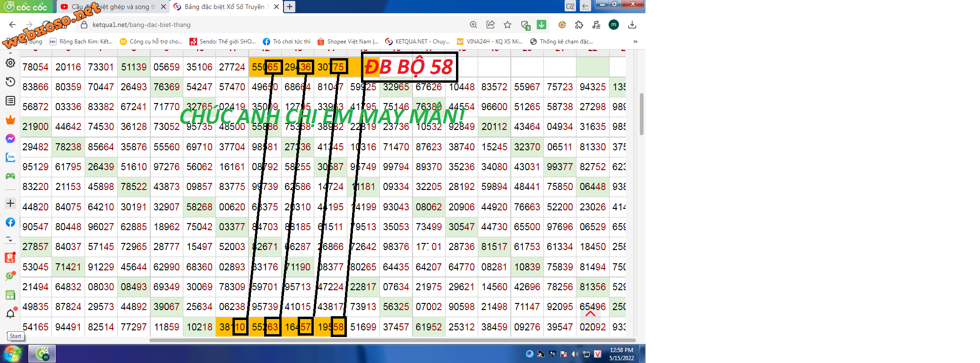980x363 pixels.
Task: Click the horizontal table scrollbar
Action: (393, 340)
